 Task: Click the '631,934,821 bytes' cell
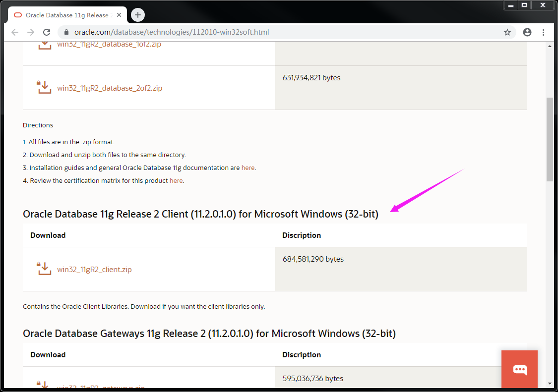tap(401, 88)
